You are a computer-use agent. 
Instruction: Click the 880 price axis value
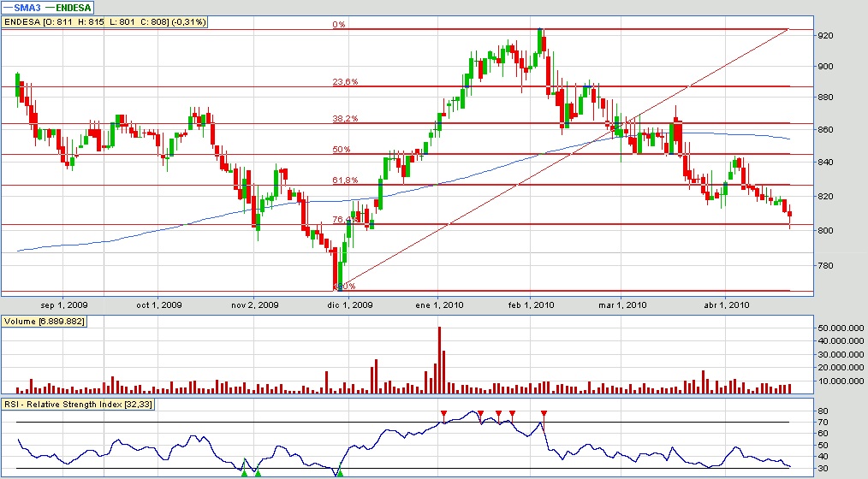coord(825,98)
